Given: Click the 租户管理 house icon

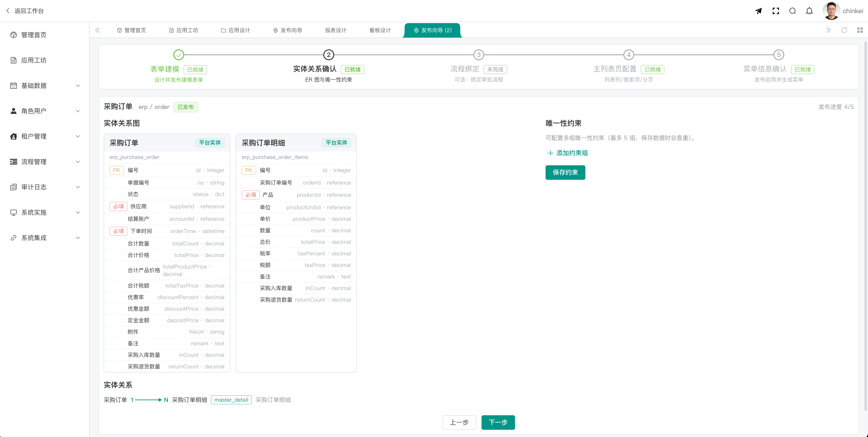Looking at the screenshot, I should (x=14, y=136).
